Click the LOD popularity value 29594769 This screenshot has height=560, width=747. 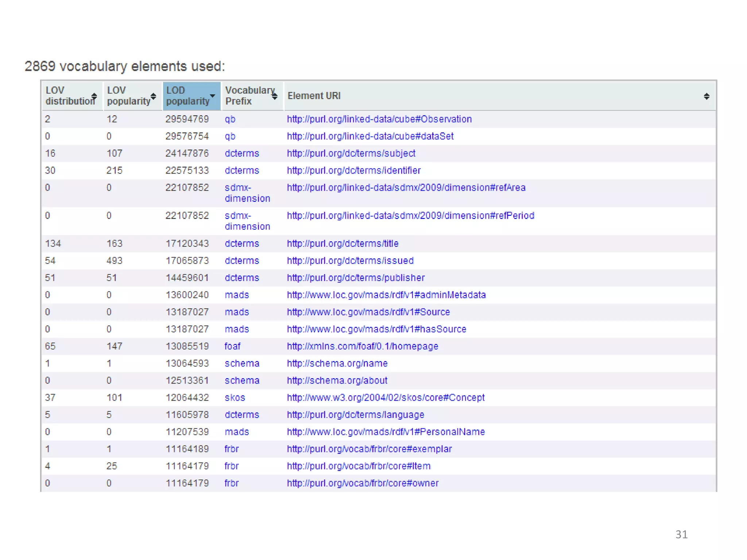(x=187, y=119)
